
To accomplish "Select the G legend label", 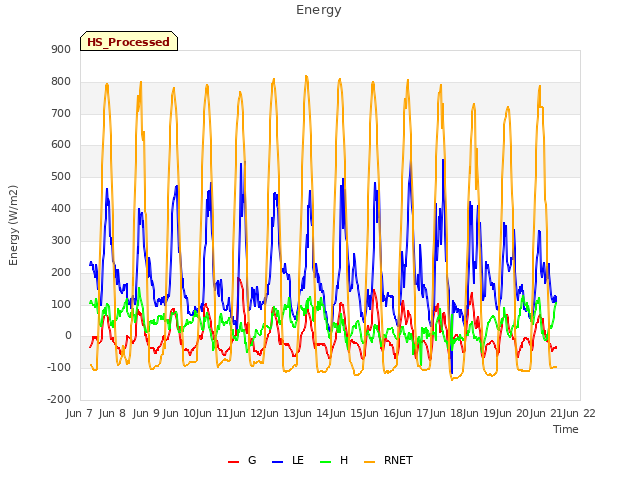I will 252,460.
